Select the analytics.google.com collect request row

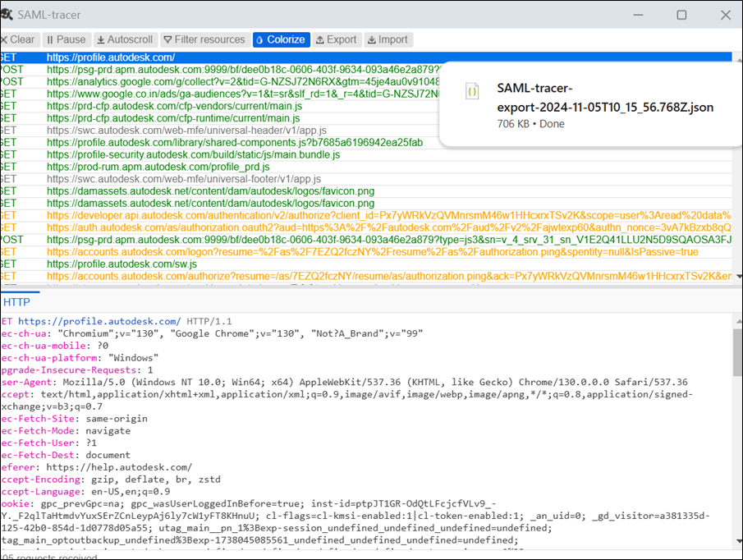pyautogui.click(x=220, y=81)
